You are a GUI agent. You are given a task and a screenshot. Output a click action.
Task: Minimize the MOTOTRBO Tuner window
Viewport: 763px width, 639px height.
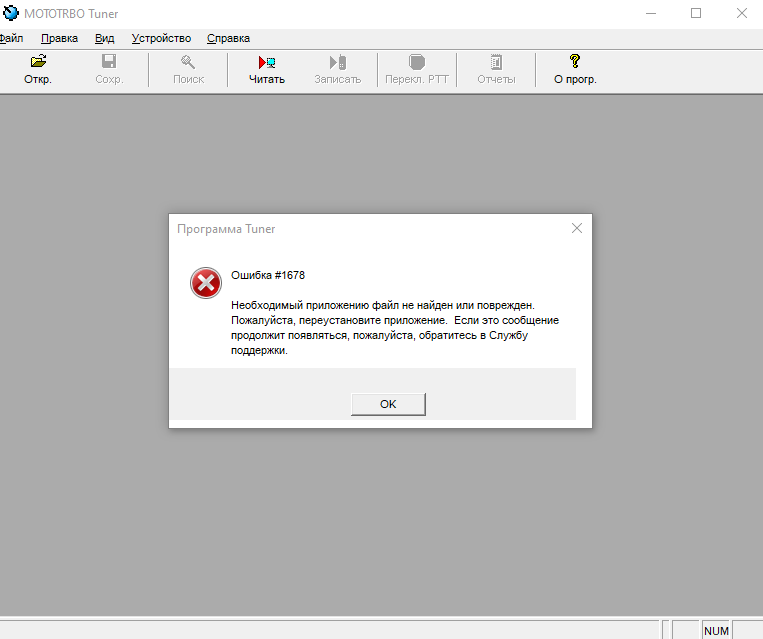point(651,13)
